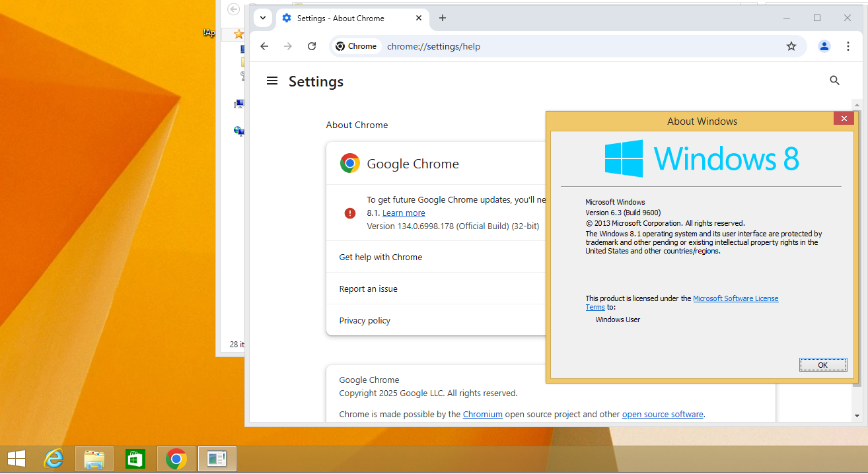Click Chrome's forward navigation arrow

click(x=288, y=46)
